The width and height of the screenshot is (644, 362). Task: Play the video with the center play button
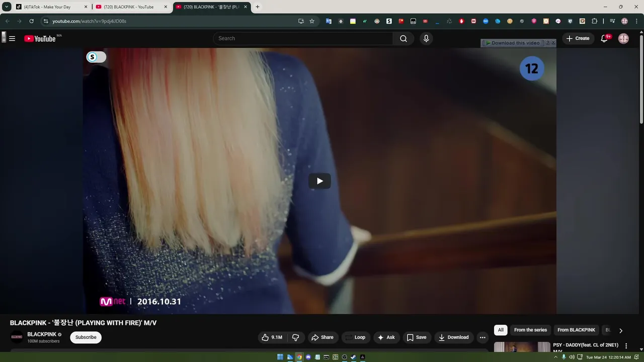pos(319,181)
